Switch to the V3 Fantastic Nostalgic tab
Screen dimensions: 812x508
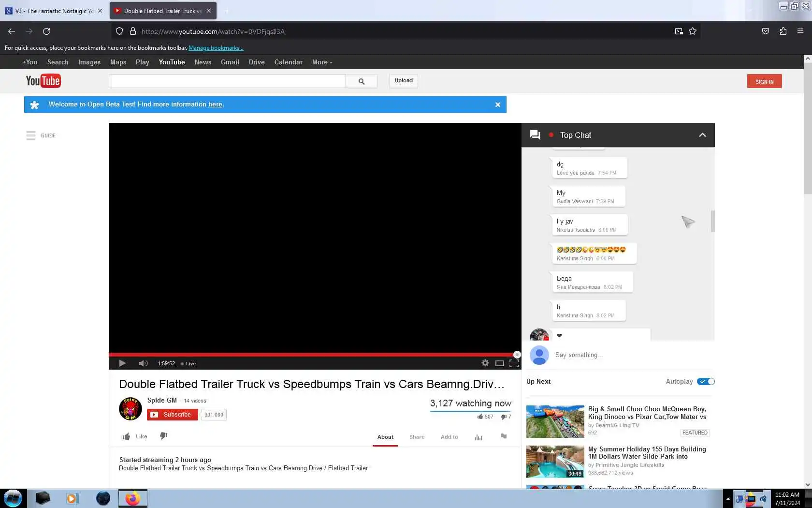54,11
